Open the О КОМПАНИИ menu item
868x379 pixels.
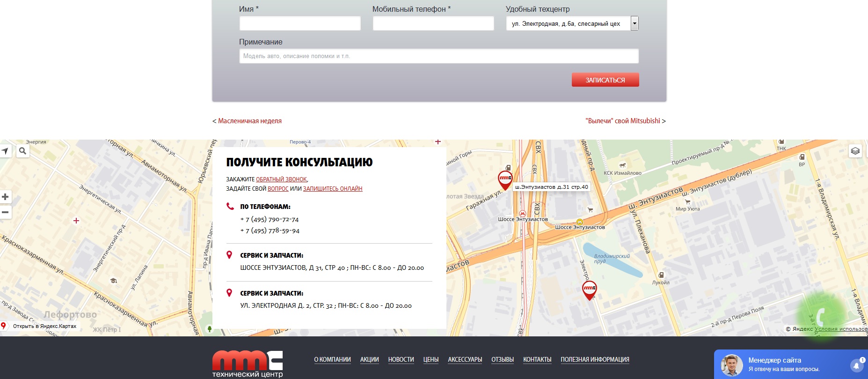pyautogui.click(x=332, y=360)
